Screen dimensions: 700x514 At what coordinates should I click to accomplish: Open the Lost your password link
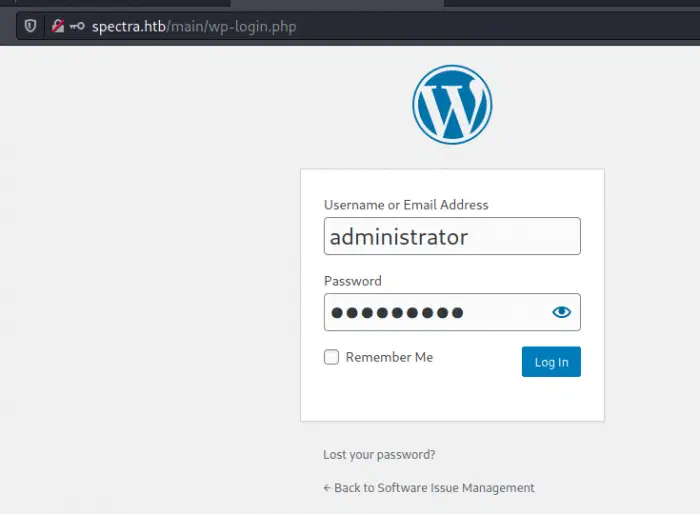[x=379, y=455]
